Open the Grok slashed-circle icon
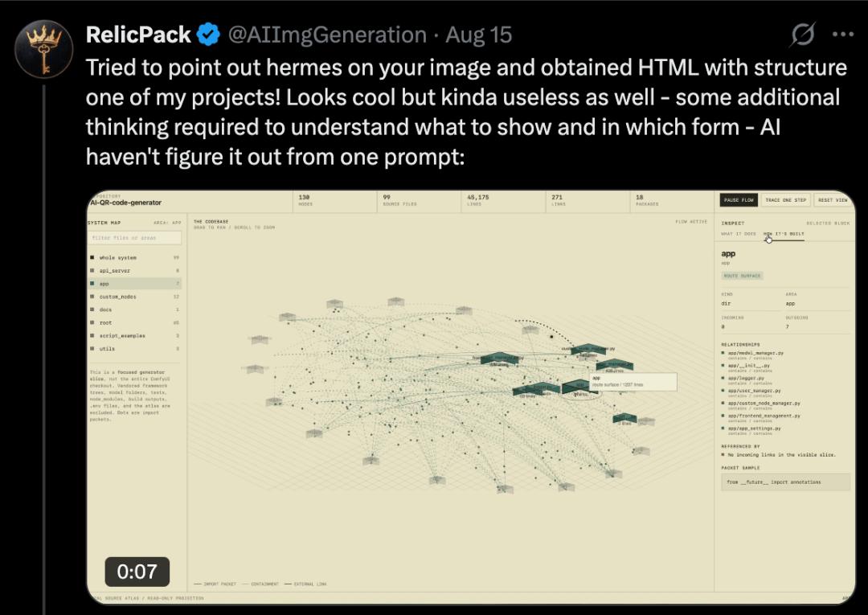 pyautogui.click(x=802, y=35)
